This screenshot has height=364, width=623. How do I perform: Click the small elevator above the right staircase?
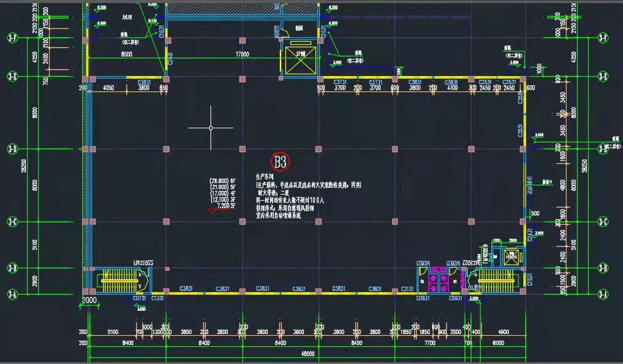(x=508, y=257)
